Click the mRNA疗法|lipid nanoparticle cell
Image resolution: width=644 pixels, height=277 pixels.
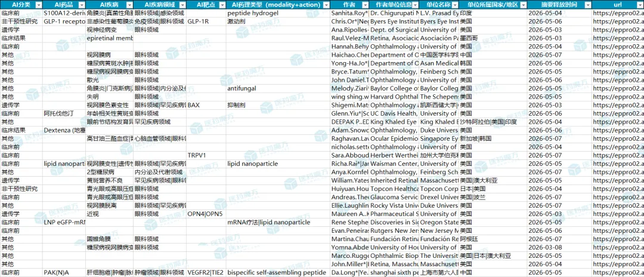click(x=278, y=222)
